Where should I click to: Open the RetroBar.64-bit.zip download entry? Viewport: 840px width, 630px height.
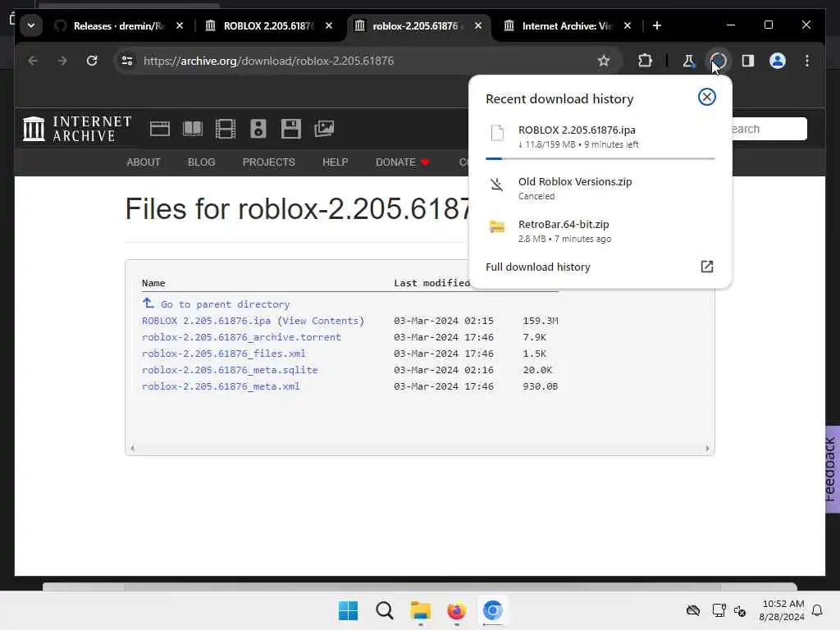600,231
